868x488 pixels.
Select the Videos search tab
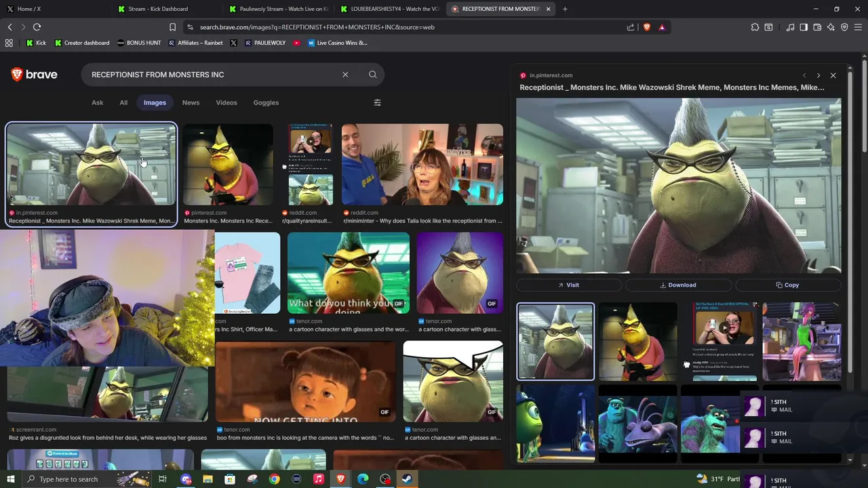pos(226,102)
